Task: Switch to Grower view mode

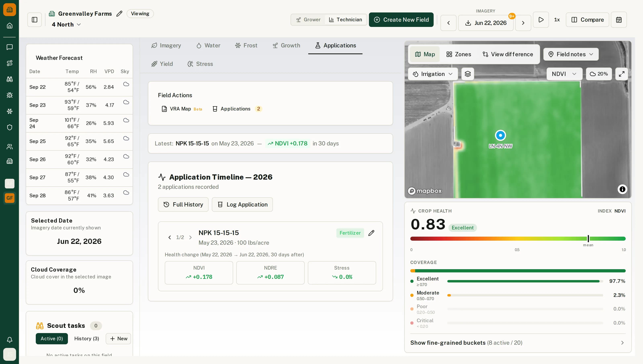Action: 308,19
